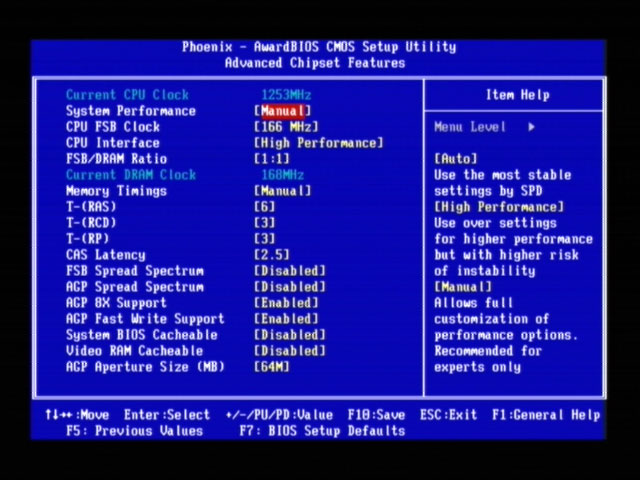Click the +/-/PU/PD:Value key hint
This screenshot has height=480, width=640.
click(279, 415)
